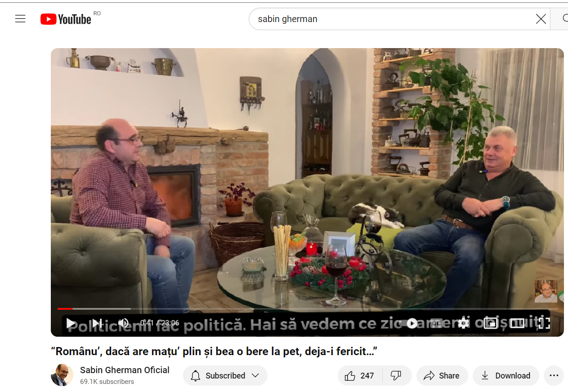Skip to the next video

96,323
